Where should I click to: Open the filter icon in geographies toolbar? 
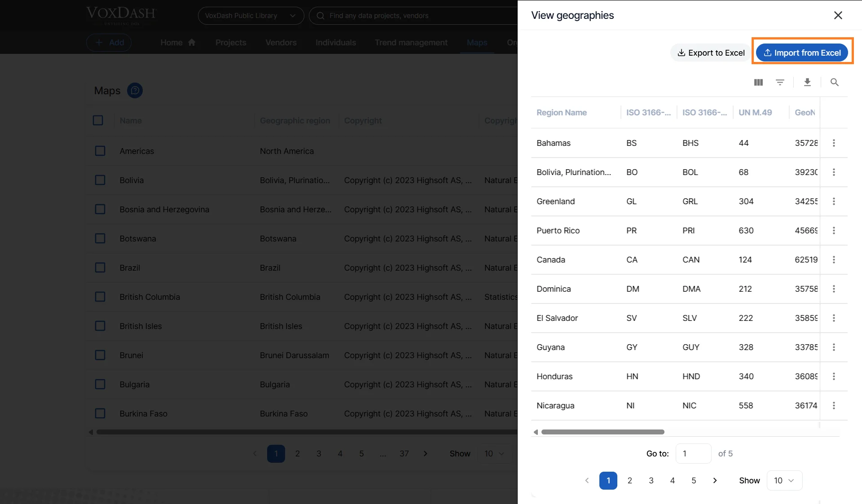pos(780,82)
